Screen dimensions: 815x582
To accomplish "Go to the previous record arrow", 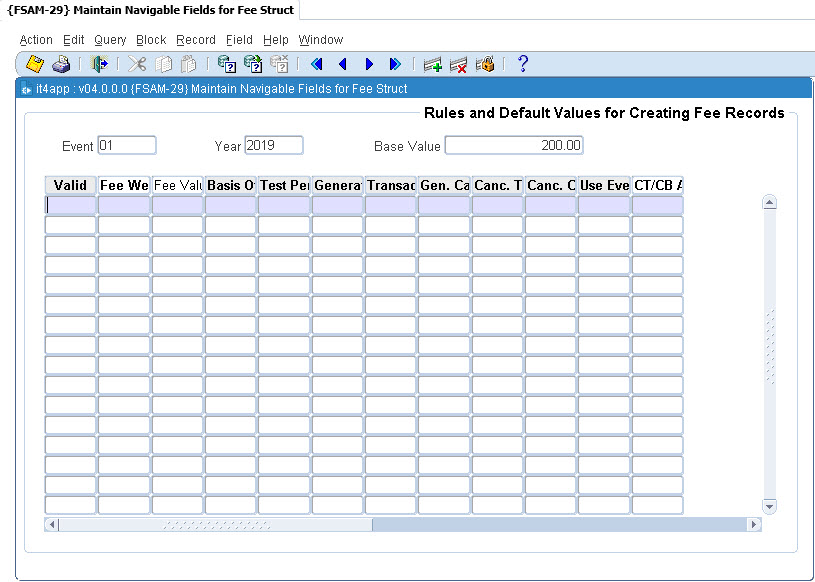I will click(x=342, y=64).
